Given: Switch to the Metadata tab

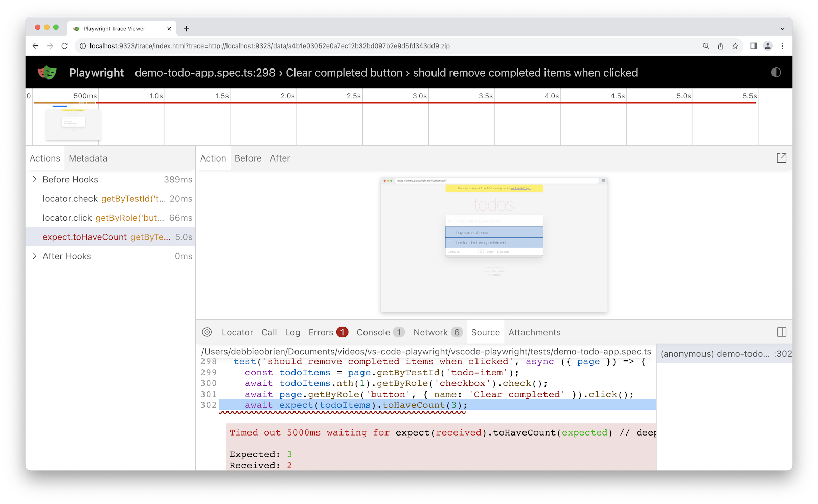Looking at the screenshot, I should click(x=88, y=158).
